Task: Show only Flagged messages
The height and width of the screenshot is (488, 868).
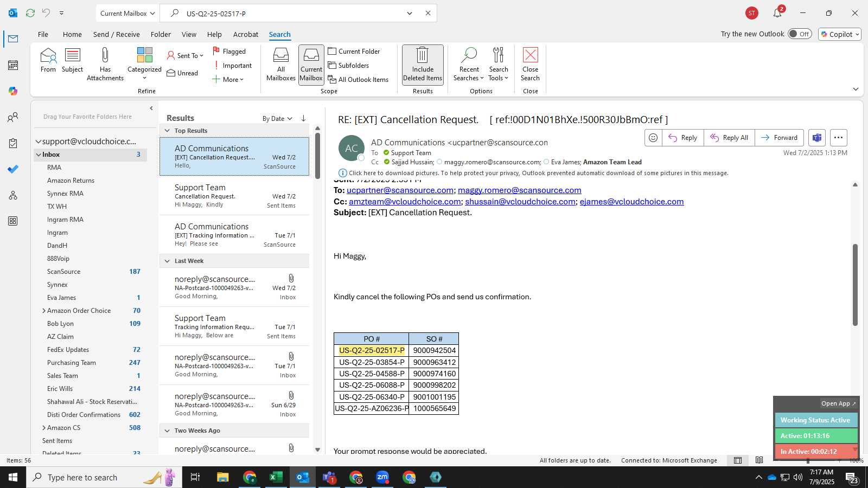Action: point(229,51)
